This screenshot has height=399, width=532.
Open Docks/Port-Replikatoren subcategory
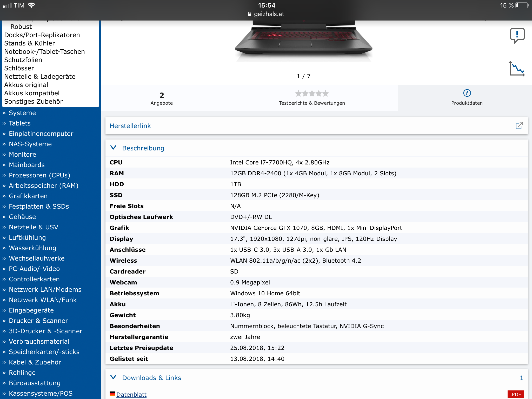point(42,35)
